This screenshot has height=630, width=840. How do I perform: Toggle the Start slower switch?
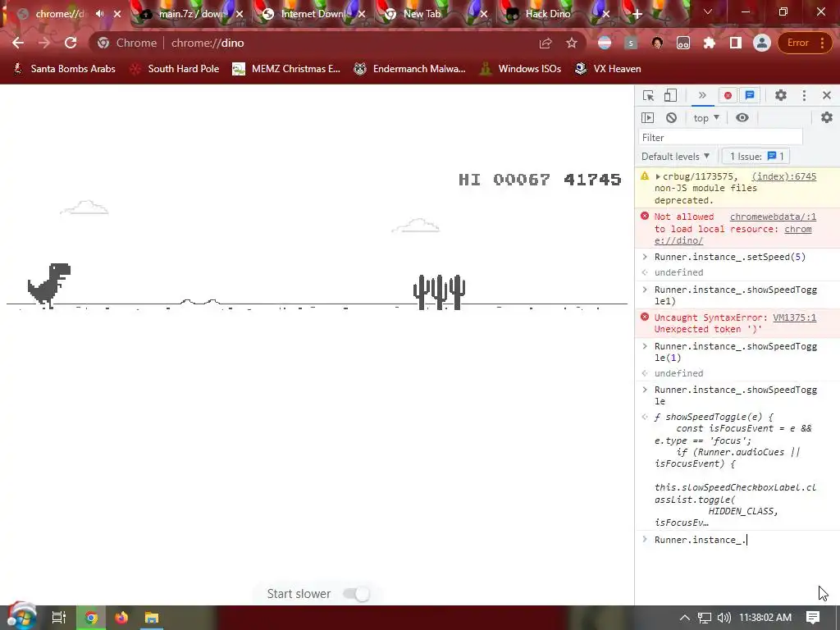[x=357, y=594]
